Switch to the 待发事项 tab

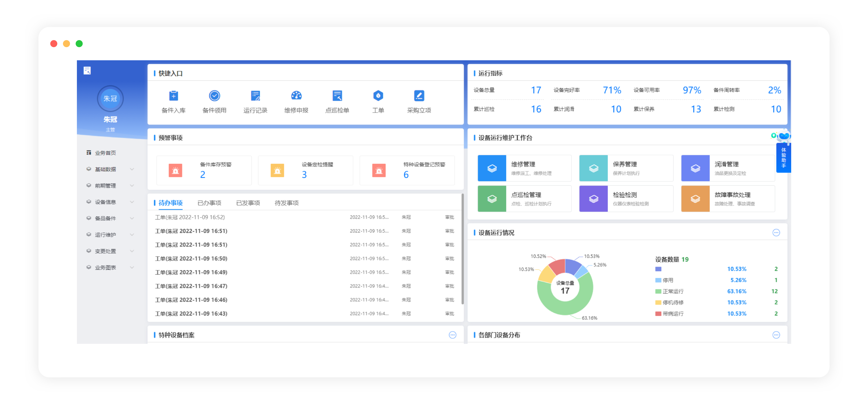tap(286, 203)
